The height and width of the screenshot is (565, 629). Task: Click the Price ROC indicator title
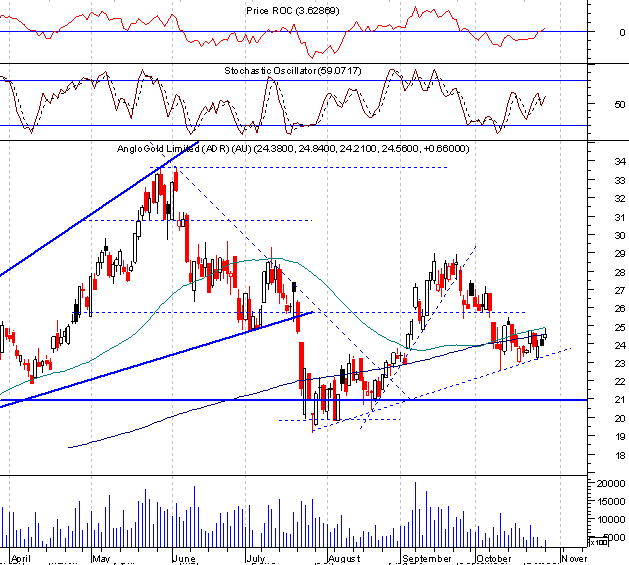click(x=293, y=11)
